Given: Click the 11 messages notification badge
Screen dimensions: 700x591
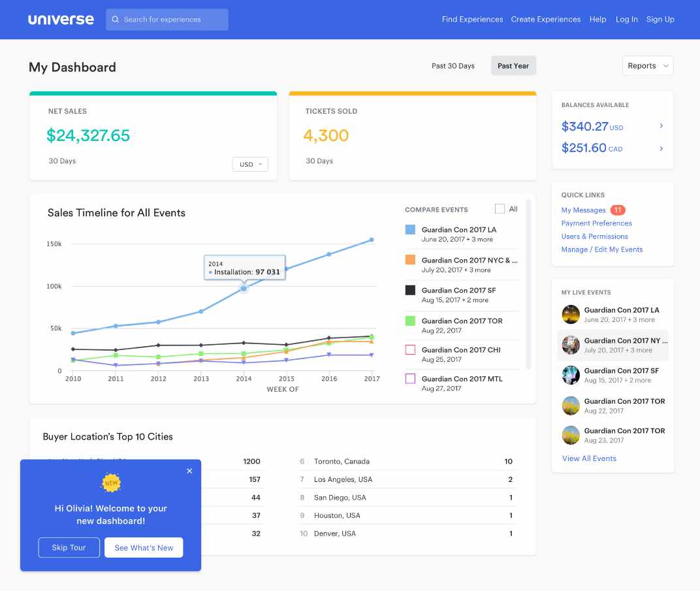Looking at the screenshot, I should pyautogui.click(x=617, y=210).
